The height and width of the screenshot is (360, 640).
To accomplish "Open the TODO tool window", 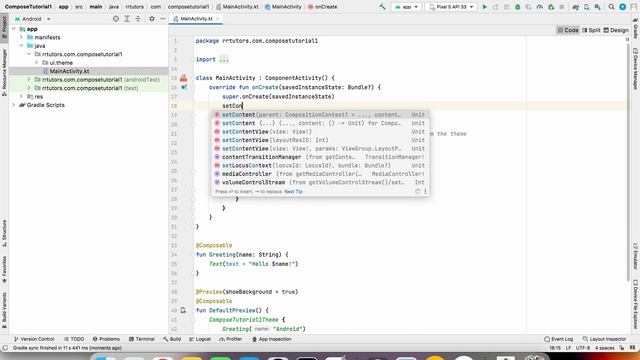I will pos(74,339).
